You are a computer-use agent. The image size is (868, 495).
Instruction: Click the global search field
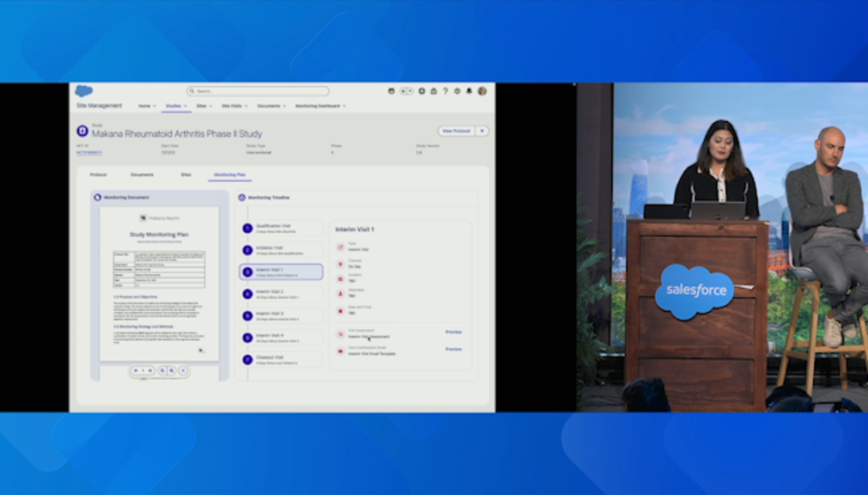click(x=258, y=91)
